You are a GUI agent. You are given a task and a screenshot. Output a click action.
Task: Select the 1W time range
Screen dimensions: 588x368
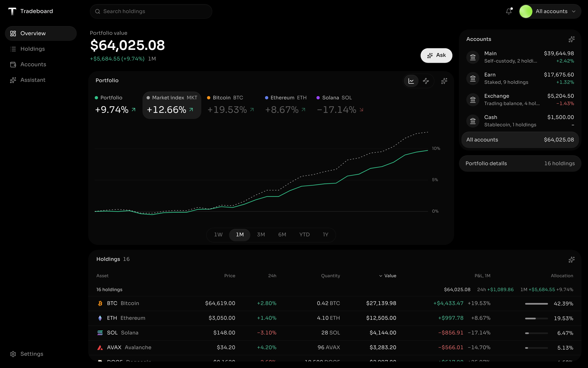tap(218, 235)
